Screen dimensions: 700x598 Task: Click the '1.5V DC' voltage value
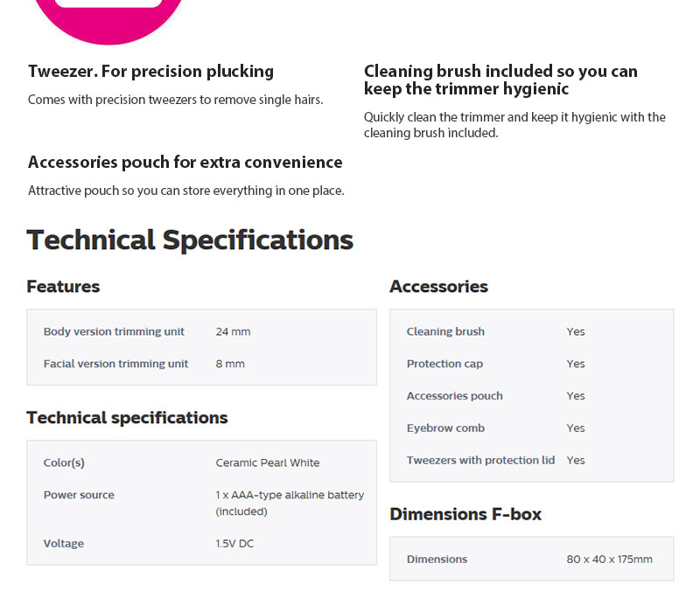tap(234, 544)
